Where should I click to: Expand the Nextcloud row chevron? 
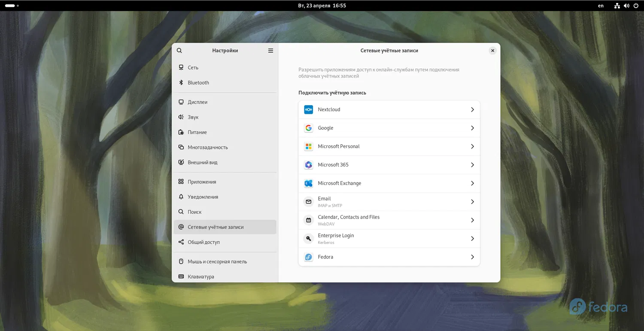point(472,110)
